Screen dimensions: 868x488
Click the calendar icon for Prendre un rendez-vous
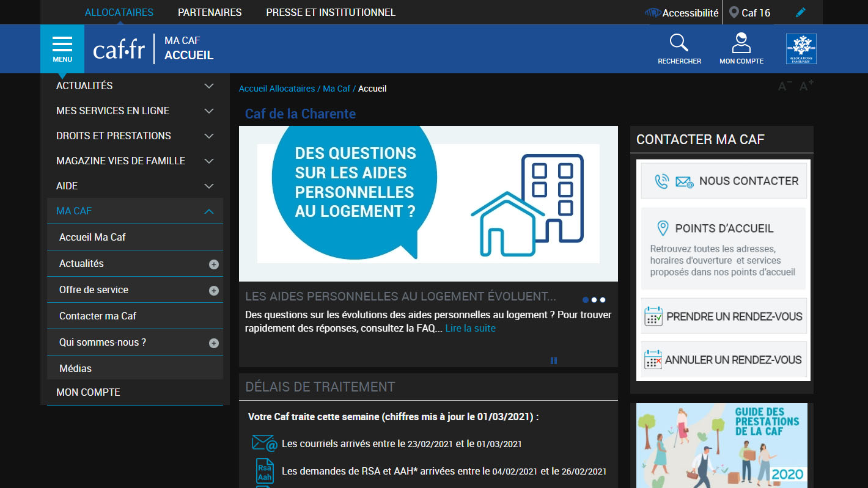tap(653, 316)
